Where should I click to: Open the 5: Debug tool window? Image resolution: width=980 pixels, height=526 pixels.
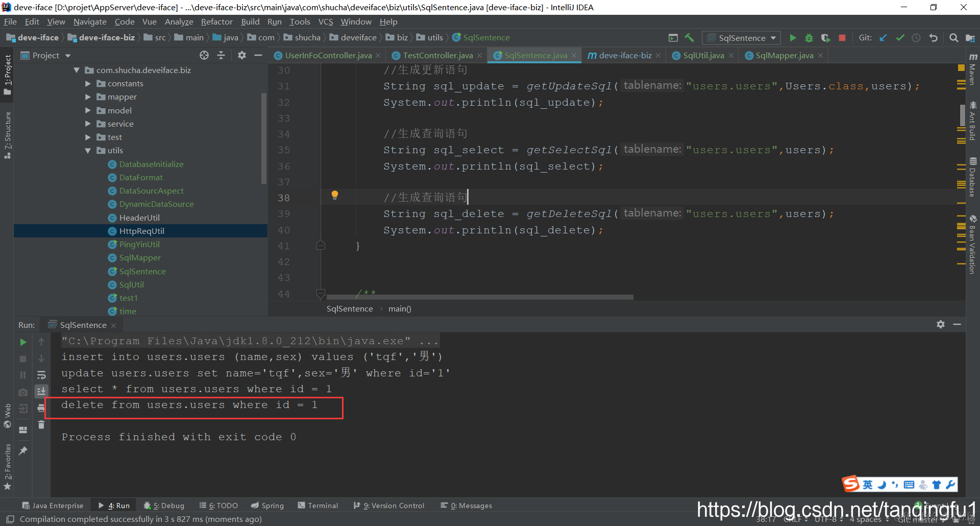164,506
